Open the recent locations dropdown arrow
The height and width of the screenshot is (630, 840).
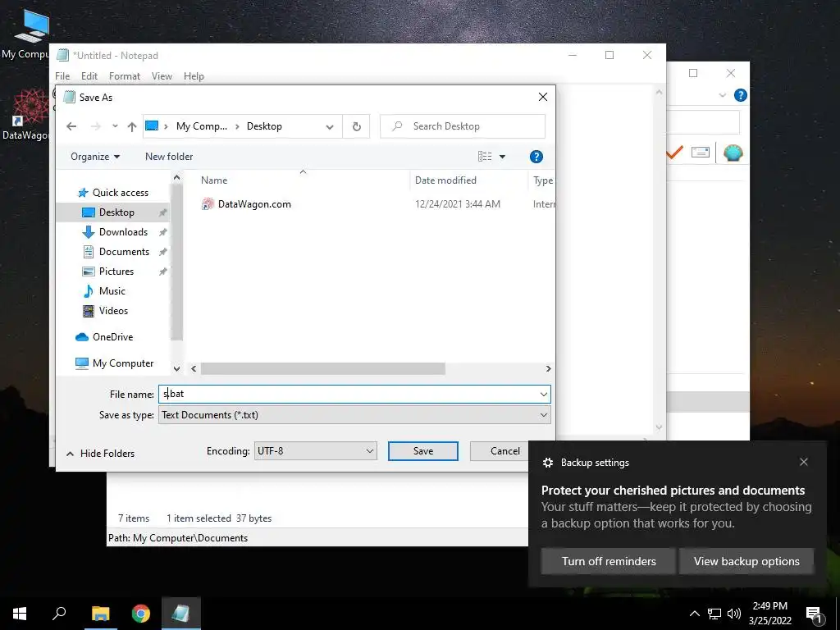tap(115, 126)
